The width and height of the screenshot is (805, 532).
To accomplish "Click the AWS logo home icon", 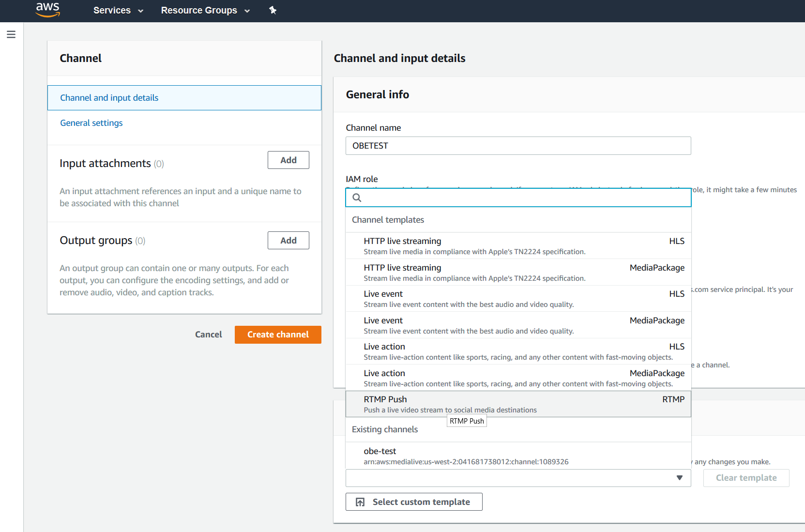I will coord(48,10).
